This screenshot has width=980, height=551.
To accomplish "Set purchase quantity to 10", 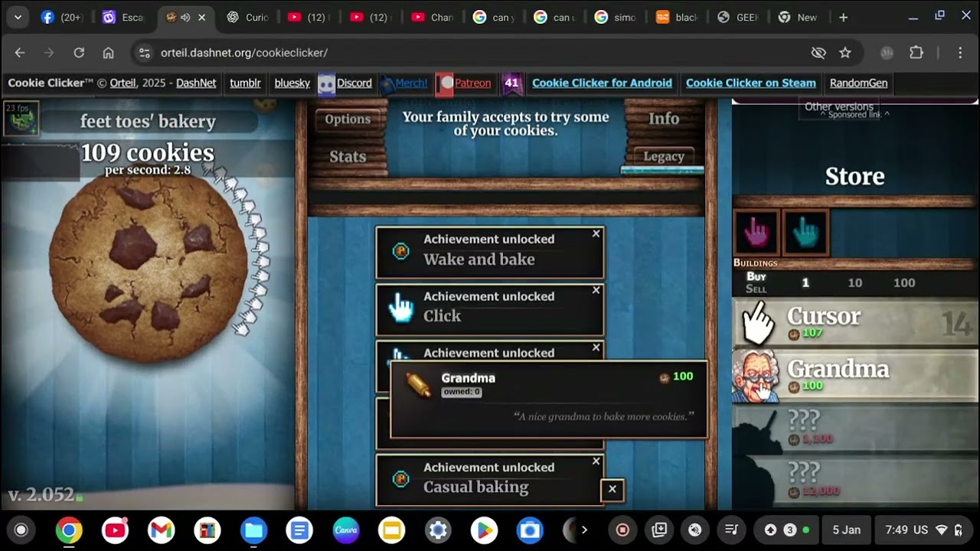I will pyautogui.click(x=854, y=283).
